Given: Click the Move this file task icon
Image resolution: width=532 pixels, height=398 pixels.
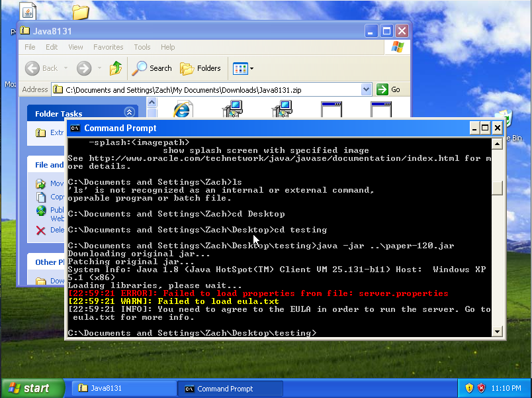Looking at the screenshot, I should pyautogui.click(x=41, y=183).
